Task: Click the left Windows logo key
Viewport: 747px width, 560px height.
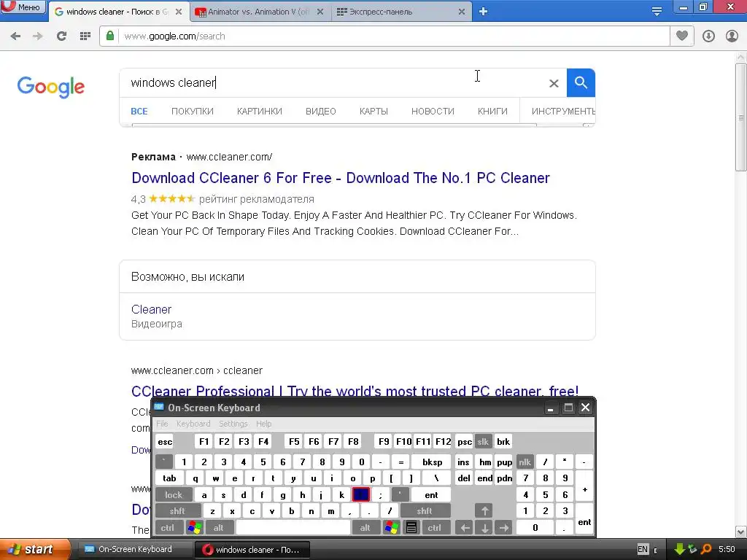Action: [194, 528]
